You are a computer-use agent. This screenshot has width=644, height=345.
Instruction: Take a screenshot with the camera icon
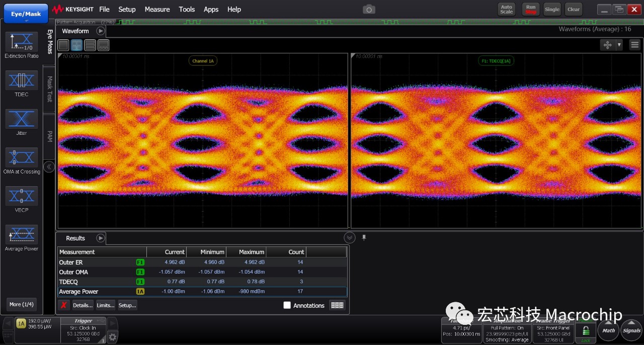tap(369, 10)
